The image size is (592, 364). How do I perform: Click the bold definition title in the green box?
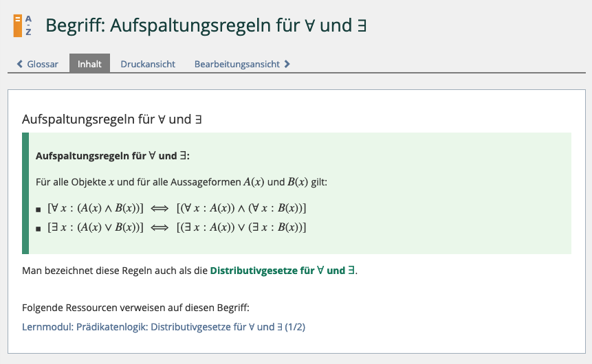point(112,156)
